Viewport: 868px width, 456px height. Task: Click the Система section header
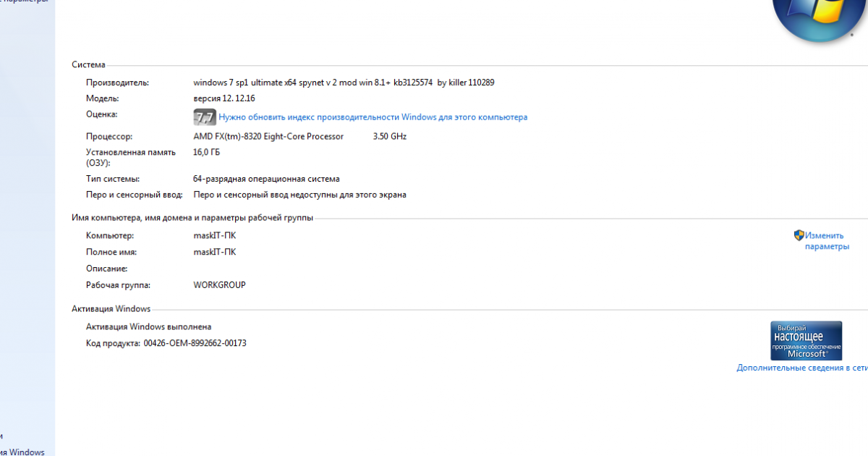88,65
